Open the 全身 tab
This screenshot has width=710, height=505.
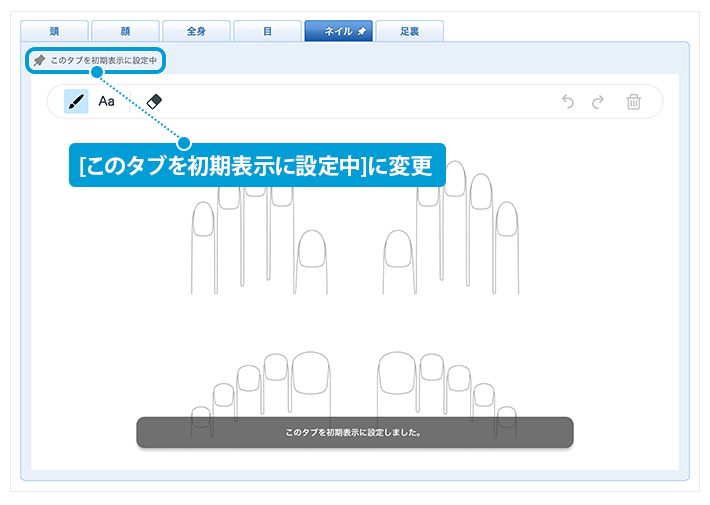(x=195, y=32)
